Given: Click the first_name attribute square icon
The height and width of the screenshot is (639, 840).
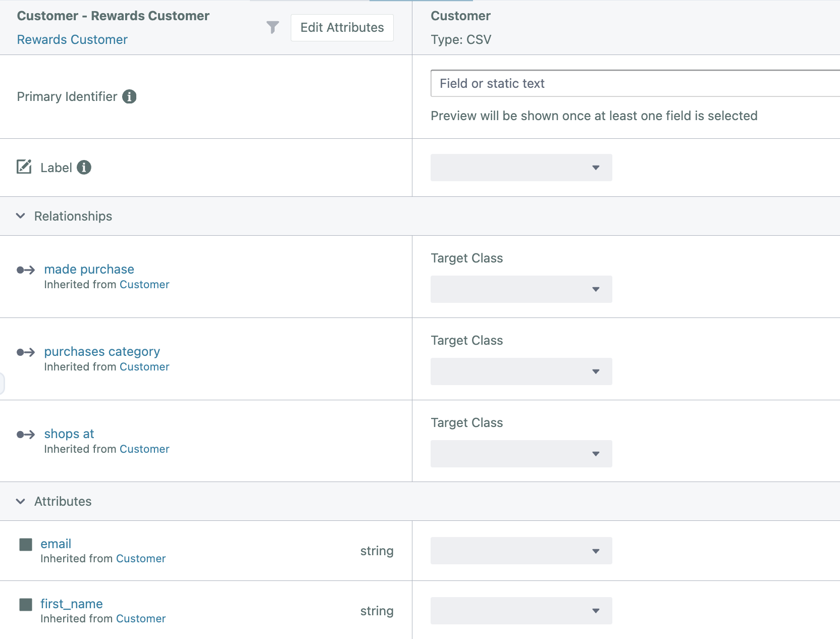Looking at the screenshot, I should click(26, 604).
